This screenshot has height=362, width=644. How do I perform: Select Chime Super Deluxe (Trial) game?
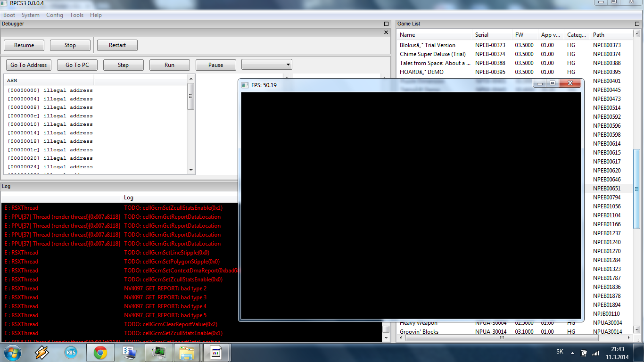[x=515, y=54]
